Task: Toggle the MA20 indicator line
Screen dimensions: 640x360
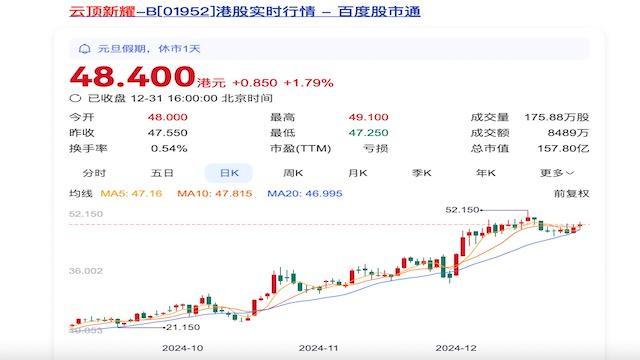Action: tap(305, 193)
